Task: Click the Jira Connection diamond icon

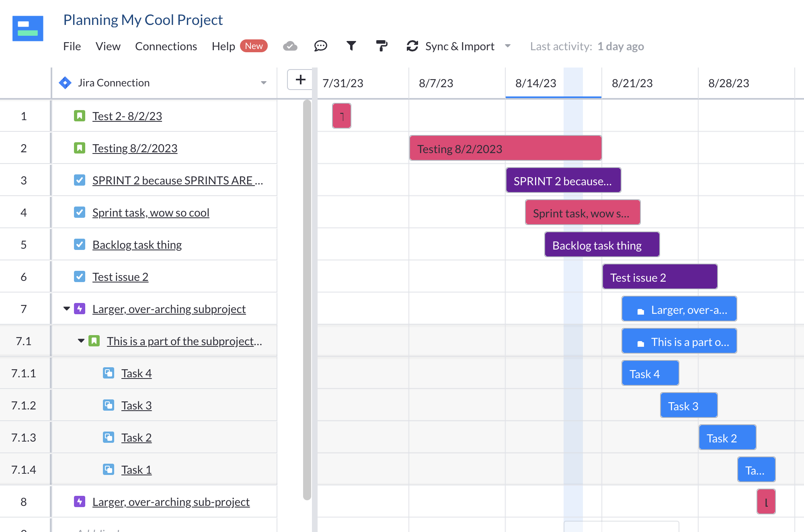Action: tap(66, 83)
